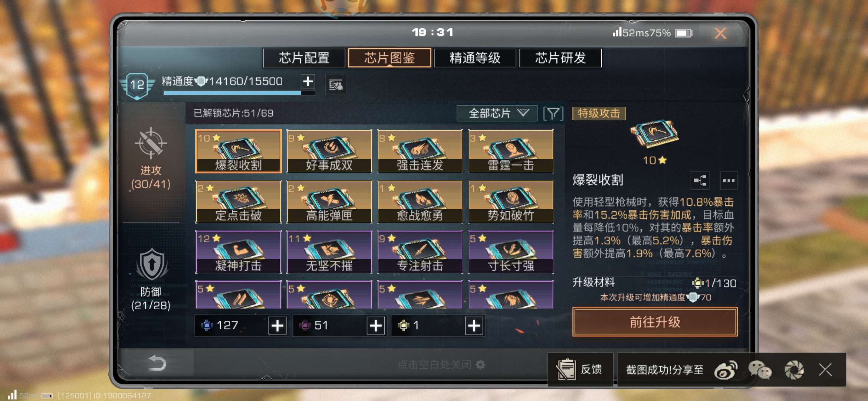Switch to the 精通等级 tab

coord(475,58)
